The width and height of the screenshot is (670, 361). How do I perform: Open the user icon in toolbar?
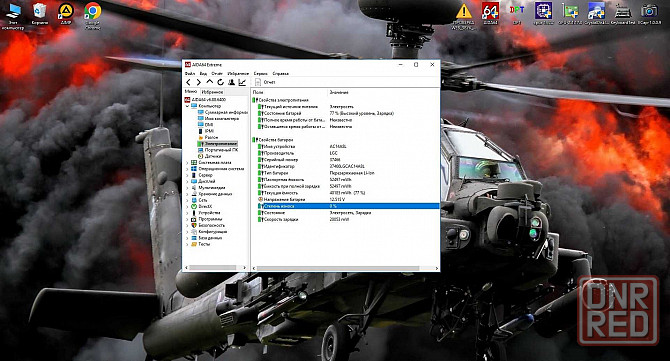point(231,82)
